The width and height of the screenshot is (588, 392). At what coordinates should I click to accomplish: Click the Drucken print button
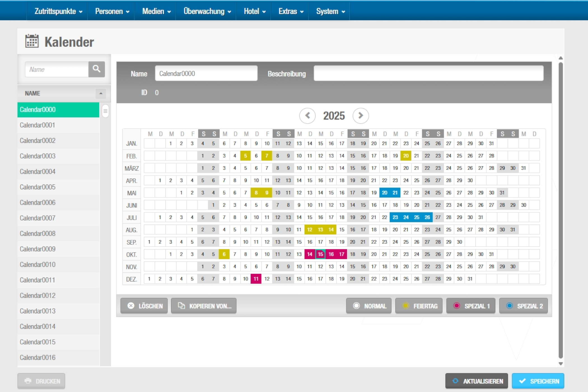[41, 381]
